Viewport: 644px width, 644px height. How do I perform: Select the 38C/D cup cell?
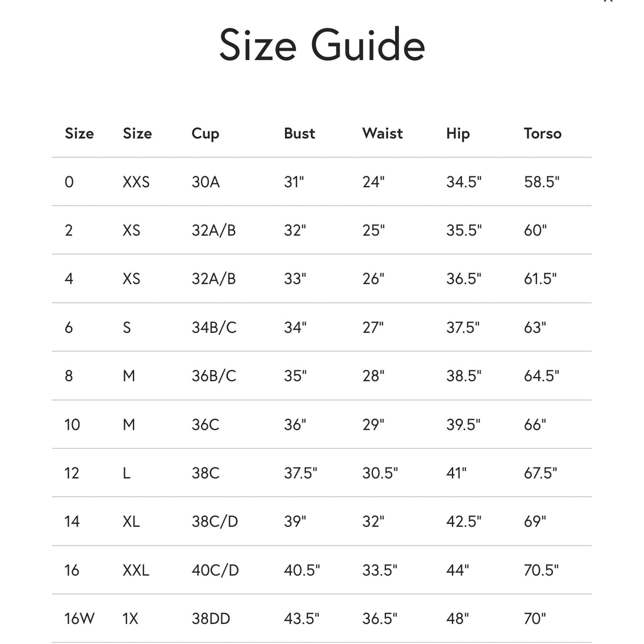[214, 521]
